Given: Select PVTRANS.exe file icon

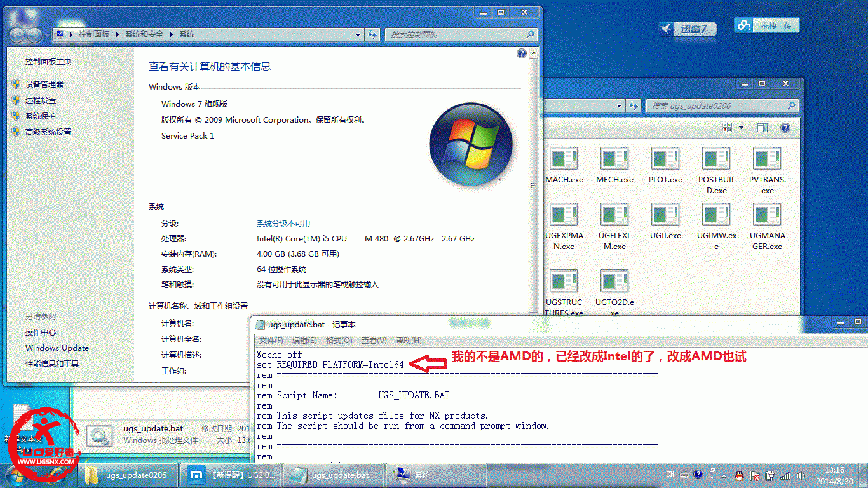Looking at the screenshot, I should (767, 159).
